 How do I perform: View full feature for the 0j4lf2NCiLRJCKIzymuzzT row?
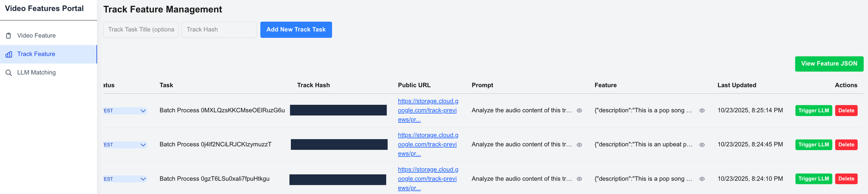(x=702, y=145)
